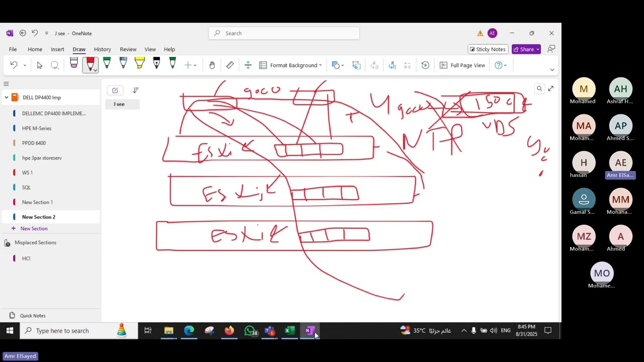Choose the Select Objects pointer tool
Viewport: 644px width, 362px height.
[39, 65]
